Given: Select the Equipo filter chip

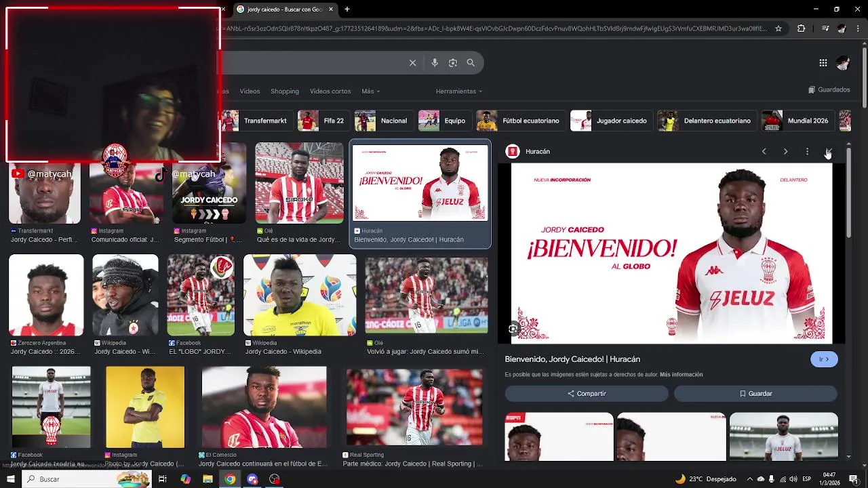Looking at the screenshot, I should point(445,121).
